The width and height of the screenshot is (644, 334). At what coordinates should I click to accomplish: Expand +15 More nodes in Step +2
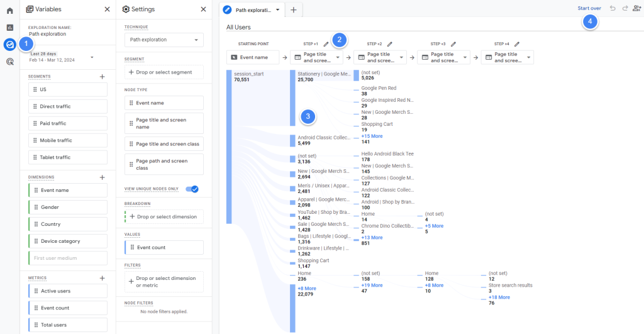[x=372, y=136]
